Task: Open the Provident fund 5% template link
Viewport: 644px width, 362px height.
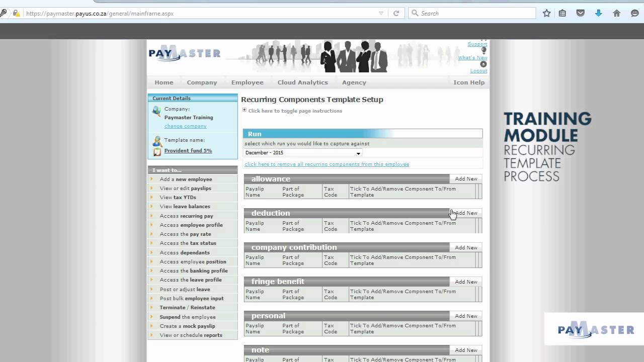Action: [188, 151]
